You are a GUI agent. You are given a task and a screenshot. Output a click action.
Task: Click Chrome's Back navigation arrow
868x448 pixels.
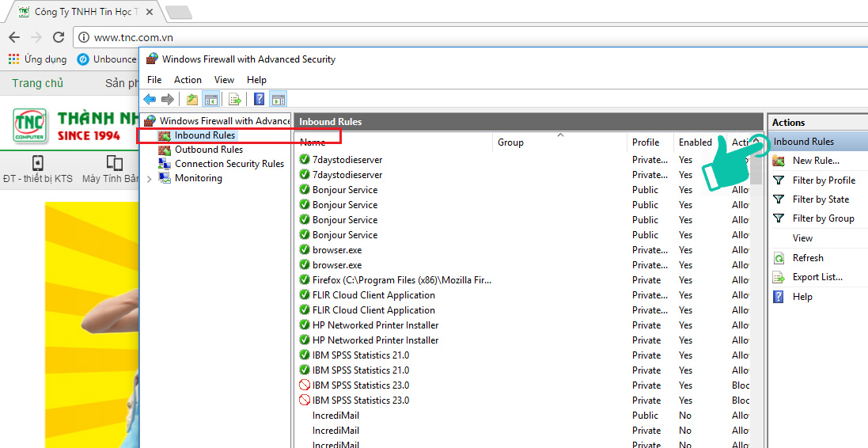[13, 37]
